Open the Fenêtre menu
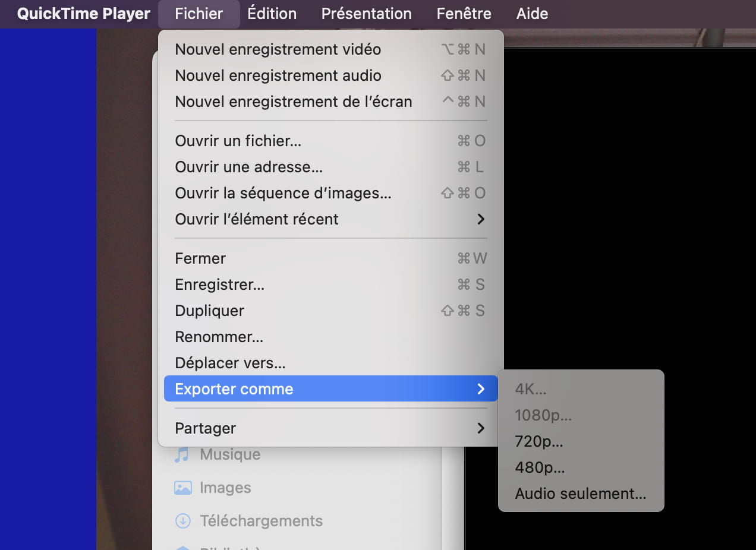The width and height of the screenshot is (756, 550). 464,14
